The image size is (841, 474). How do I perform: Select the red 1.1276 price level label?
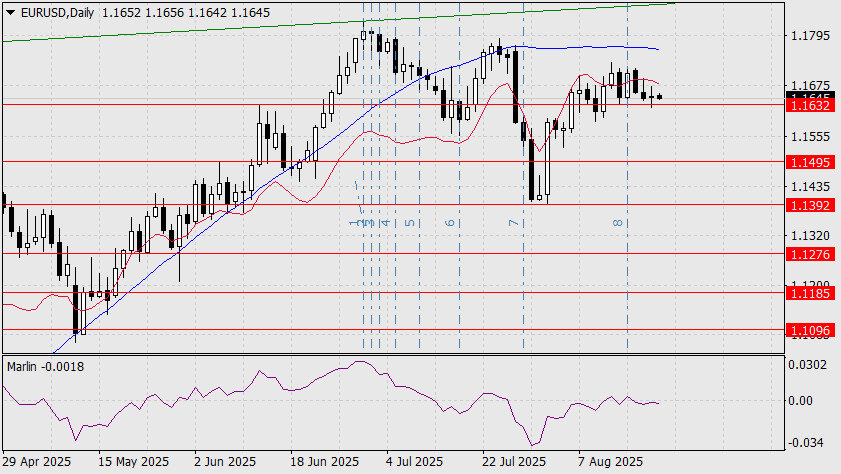(x=810, y=254)
